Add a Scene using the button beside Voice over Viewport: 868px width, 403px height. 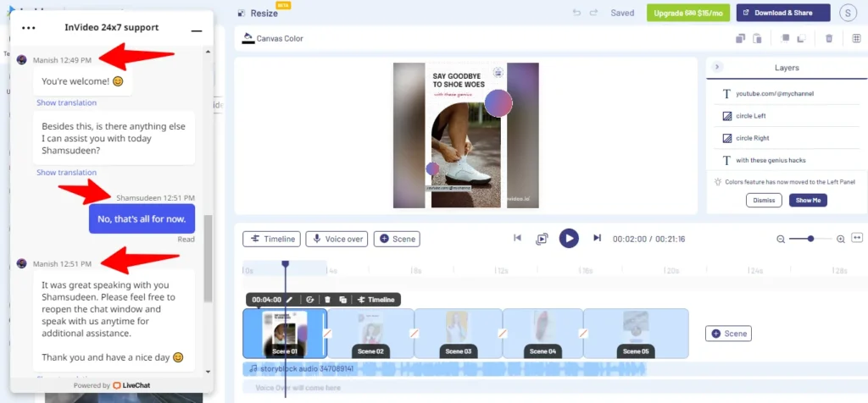(397, 239)
